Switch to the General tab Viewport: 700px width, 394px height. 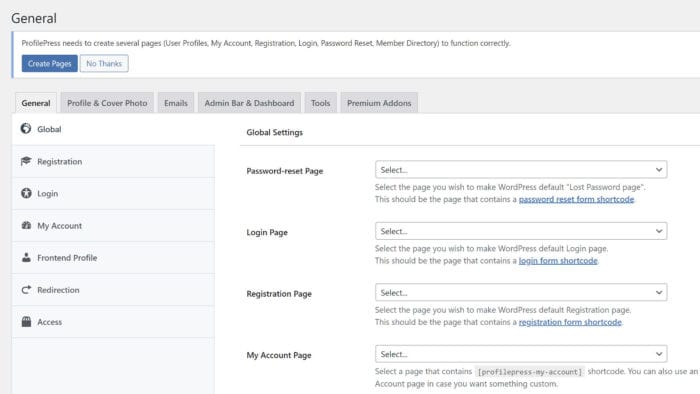36,103
